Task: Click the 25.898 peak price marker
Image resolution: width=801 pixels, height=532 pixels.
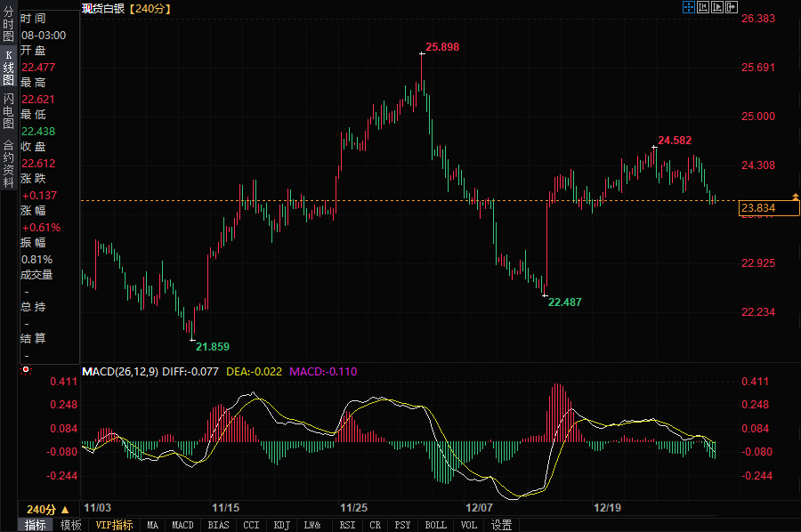Action: (x=441, y=46)
